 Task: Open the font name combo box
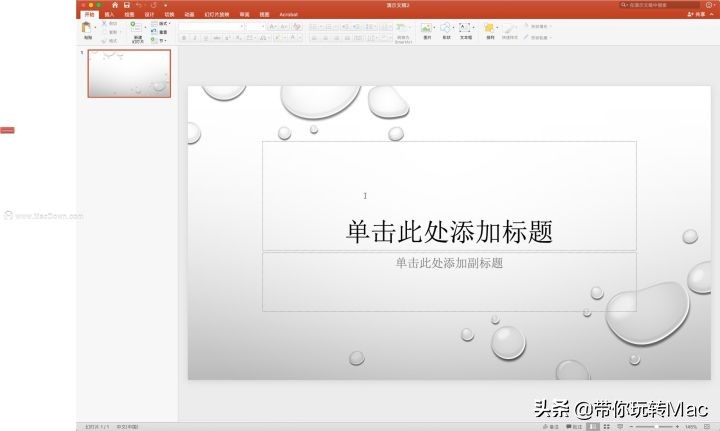click(211, 27)
